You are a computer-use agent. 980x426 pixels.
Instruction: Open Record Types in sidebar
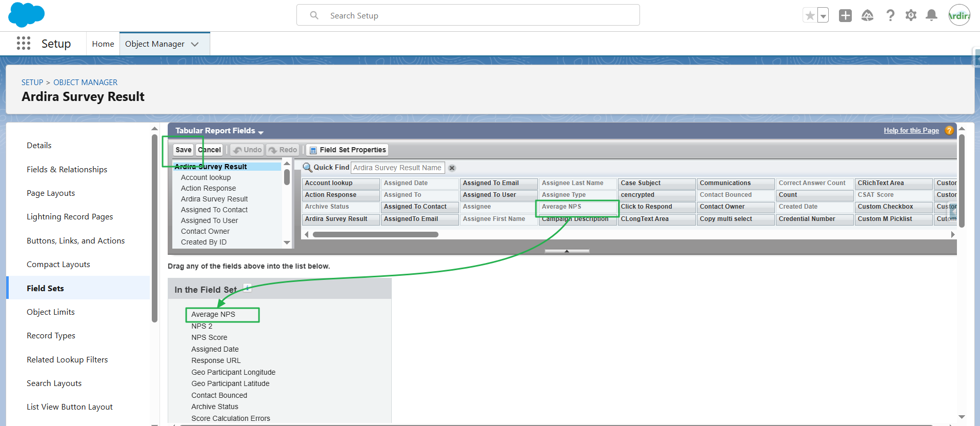click(x=51, y=336)
